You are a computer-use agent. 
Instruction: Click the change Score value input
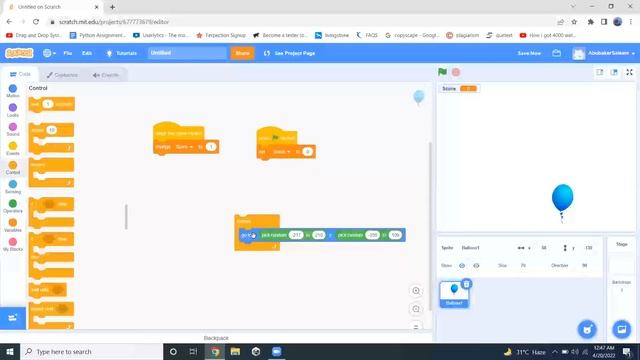(211, 147)
